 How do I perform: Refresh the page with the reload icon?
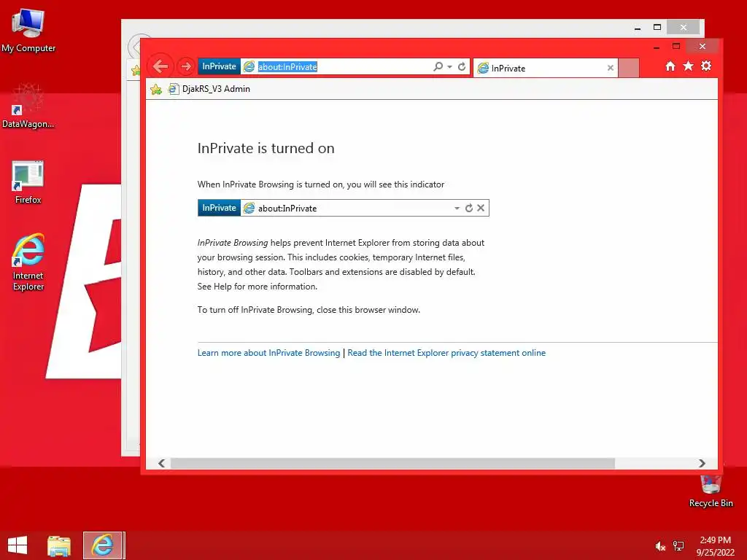(x=462, y=66)
